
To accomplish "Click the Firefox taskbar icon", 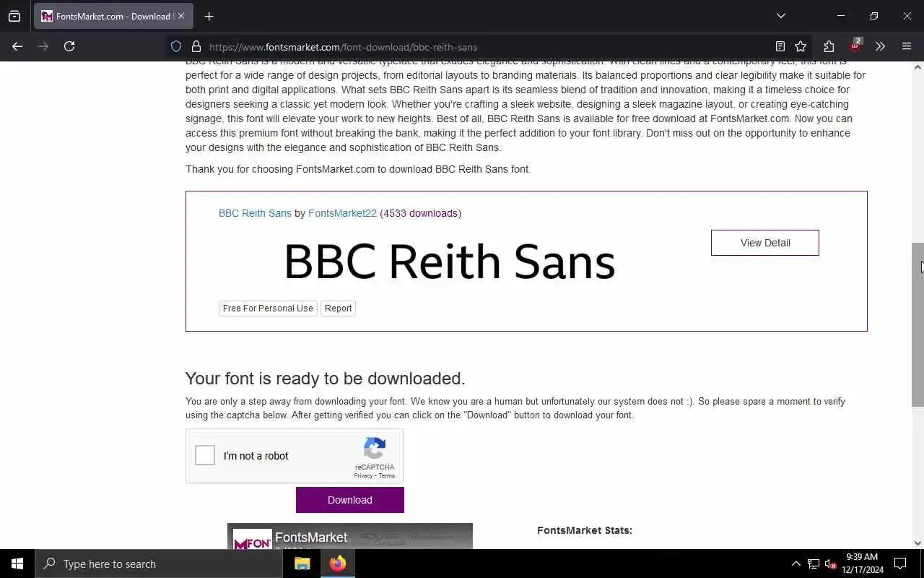I will pyautogui.click(x=337, y=564).
